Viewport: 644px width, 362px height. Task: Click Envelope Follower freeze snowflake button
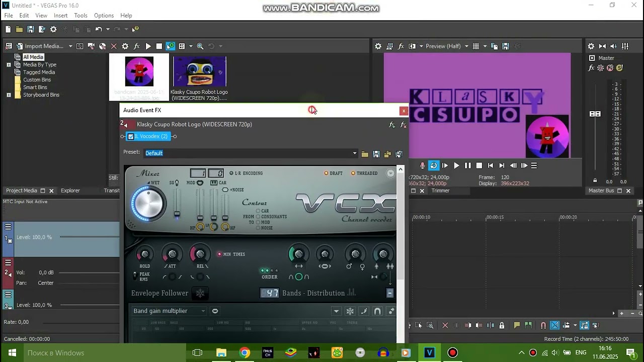coord(200,293)
